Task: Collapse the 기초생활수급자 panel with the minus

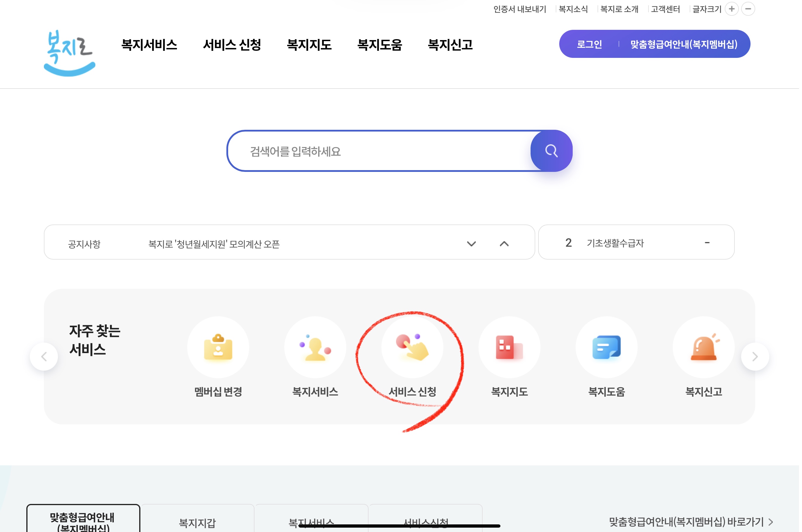Action: [707, 242]
